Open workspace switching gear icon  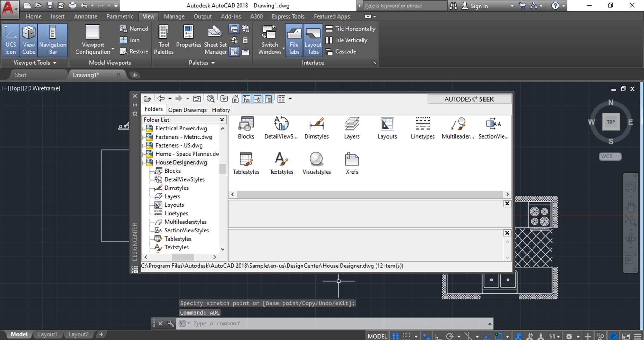click(x=569, y=336)
